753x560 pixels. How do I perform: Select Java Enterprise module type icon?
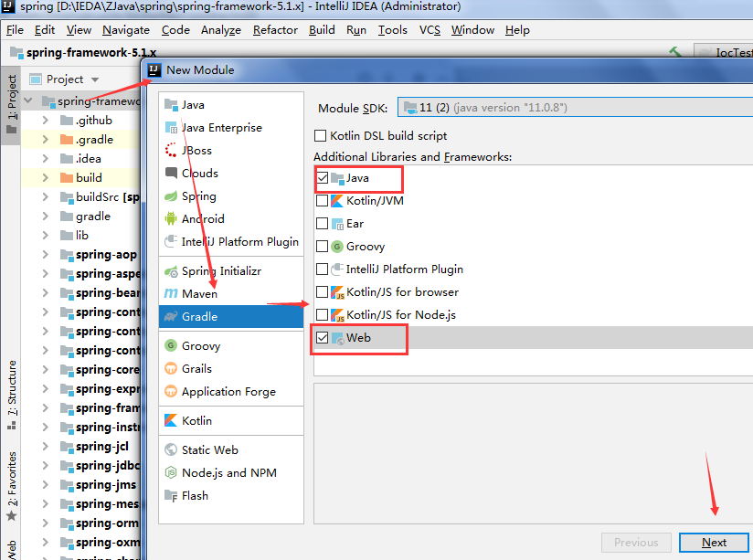171,128
